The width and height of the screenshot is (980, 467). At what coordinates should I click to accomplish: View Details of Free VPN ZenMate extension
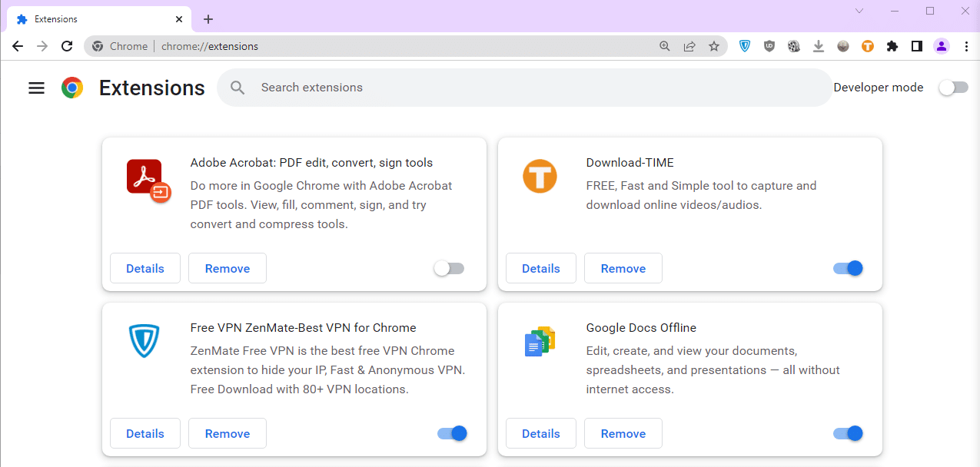145,433
